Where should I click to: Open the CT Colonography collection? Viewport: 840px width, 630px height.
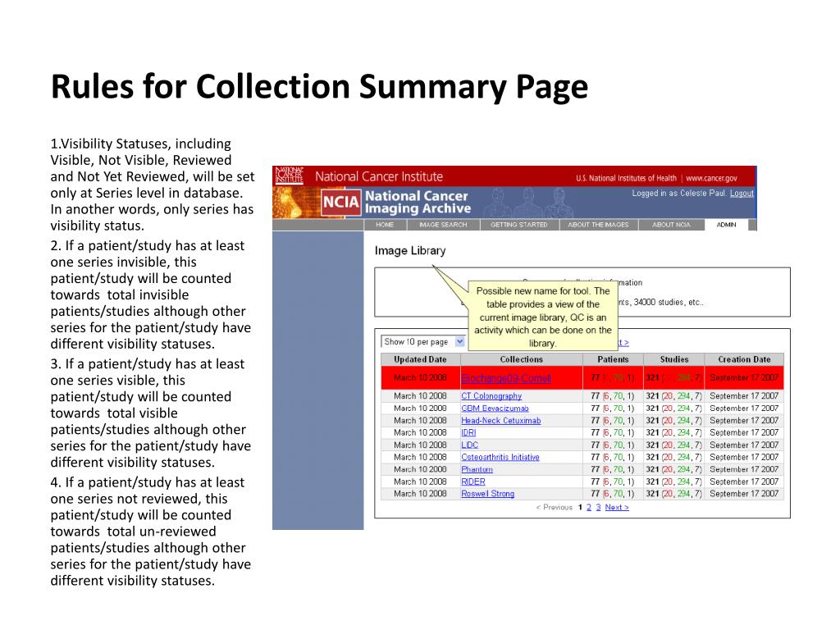(x=491, y=396)
